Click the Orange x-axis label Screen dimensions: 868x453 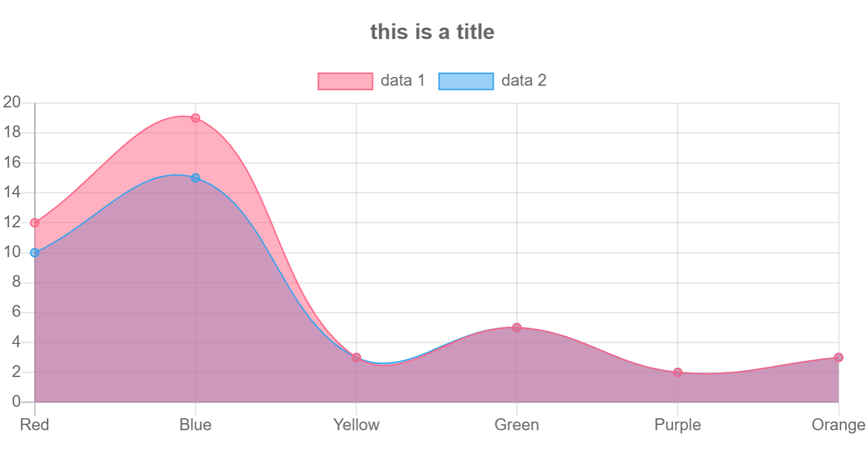pyautogui.click(x=838, y=425)
